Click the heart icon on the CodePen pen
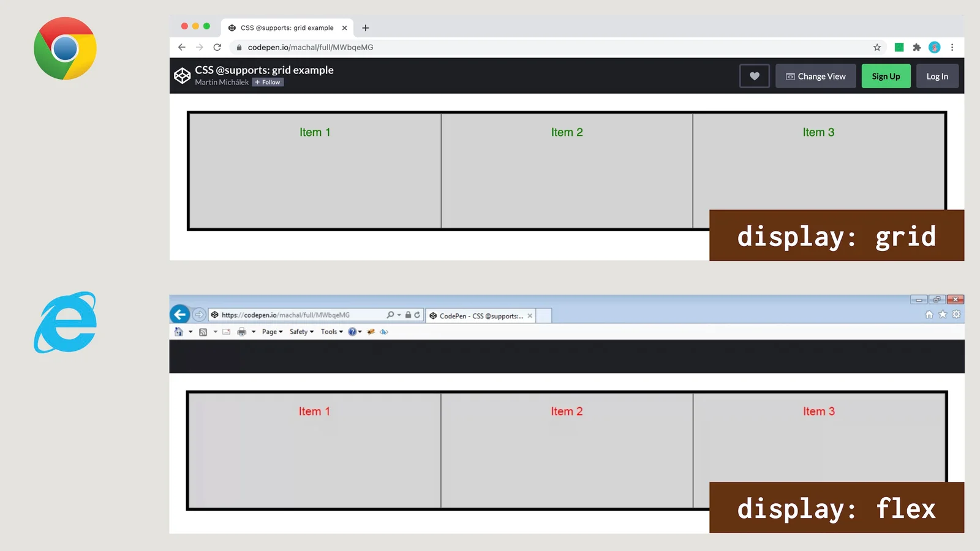The height and width of the screenshot is (551, 980). click(754, 75)
